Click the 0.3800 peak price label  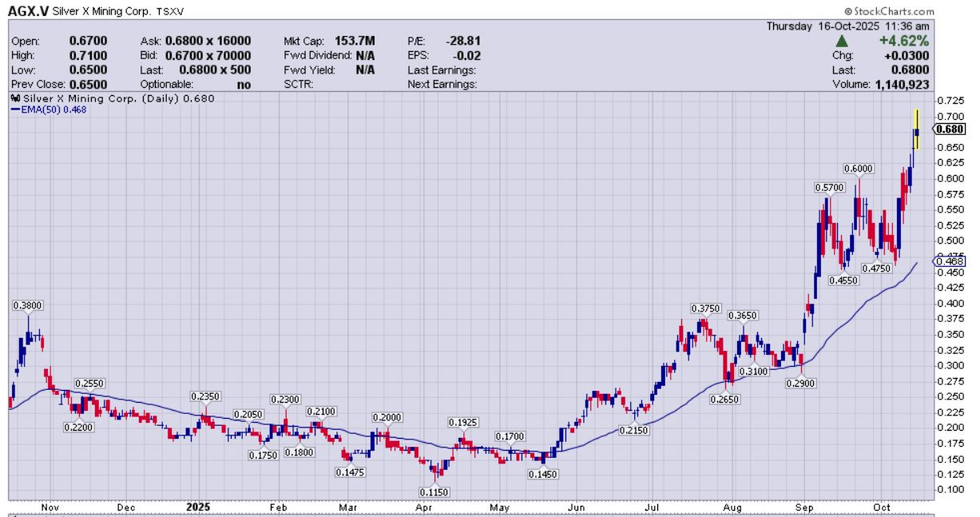tap(27, 305)
